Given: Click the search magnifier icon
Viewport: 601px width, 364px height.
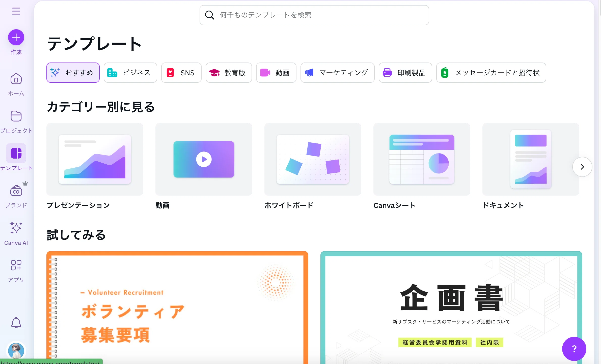Looking at the screenshot, I should point(209,15).
